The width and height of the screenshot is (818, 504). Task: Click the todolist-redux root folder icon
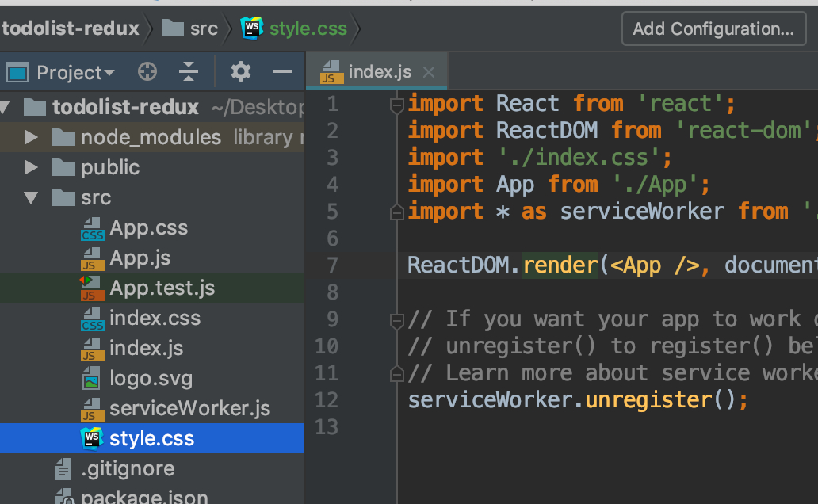[35, 107]
